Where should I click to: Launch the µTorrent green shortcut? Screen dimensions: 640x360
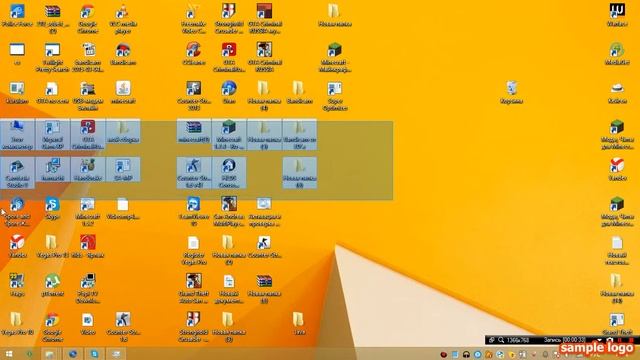point(52,285)
